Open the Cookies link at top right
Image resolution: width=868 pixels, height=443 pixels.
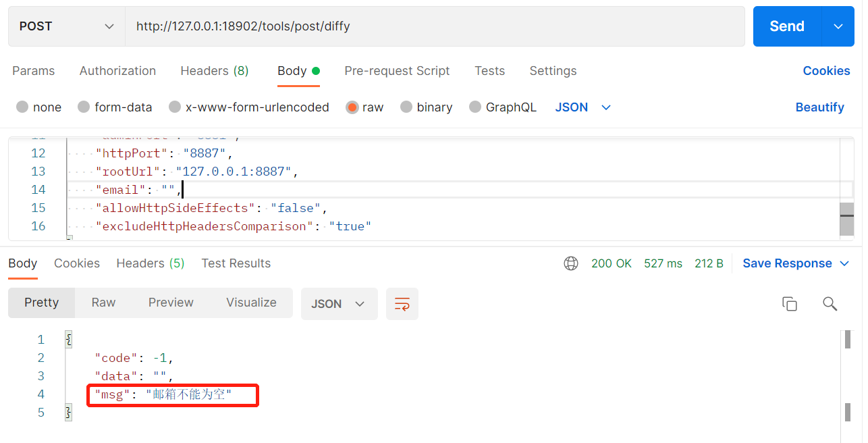click(x=826, y=71)
